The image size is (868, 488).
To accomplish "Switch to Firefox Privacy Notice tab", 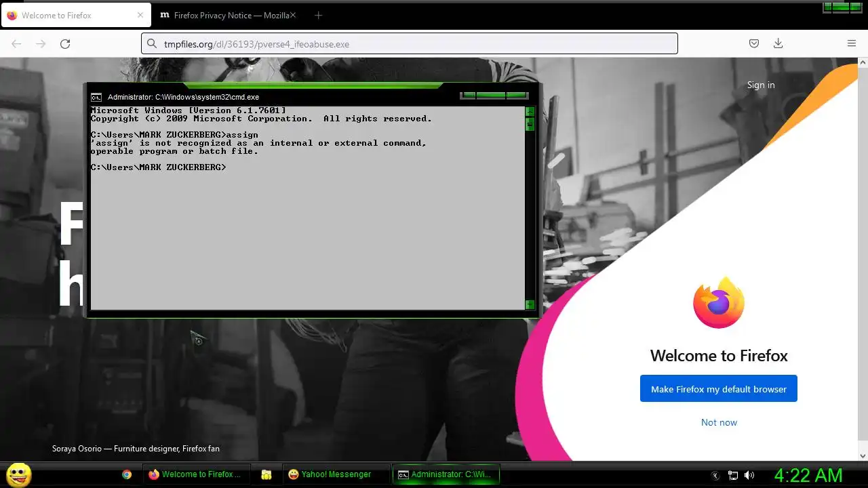I will tap(227, 15).
